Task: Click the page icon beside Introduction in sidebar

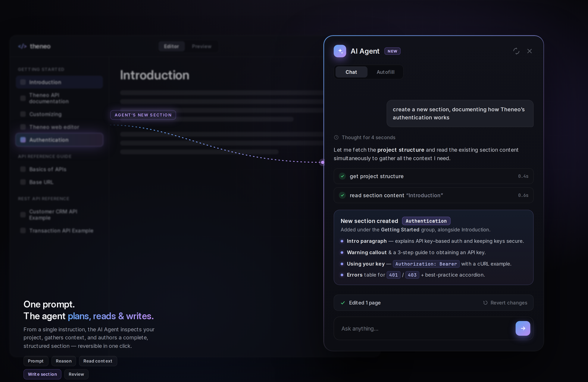Action: [x=23, y=82]
